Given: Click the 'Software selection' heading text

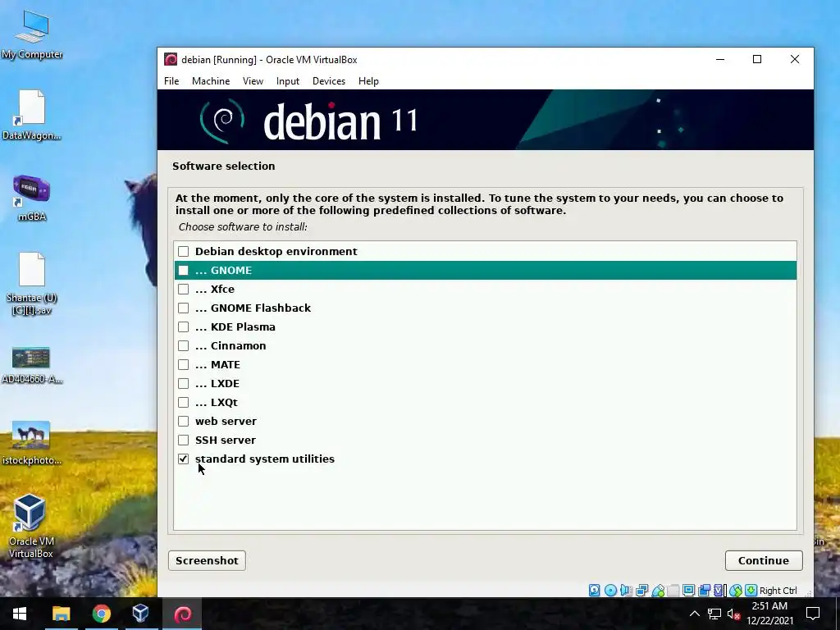Looking at the screenshot, I should (x=223, y=166).
